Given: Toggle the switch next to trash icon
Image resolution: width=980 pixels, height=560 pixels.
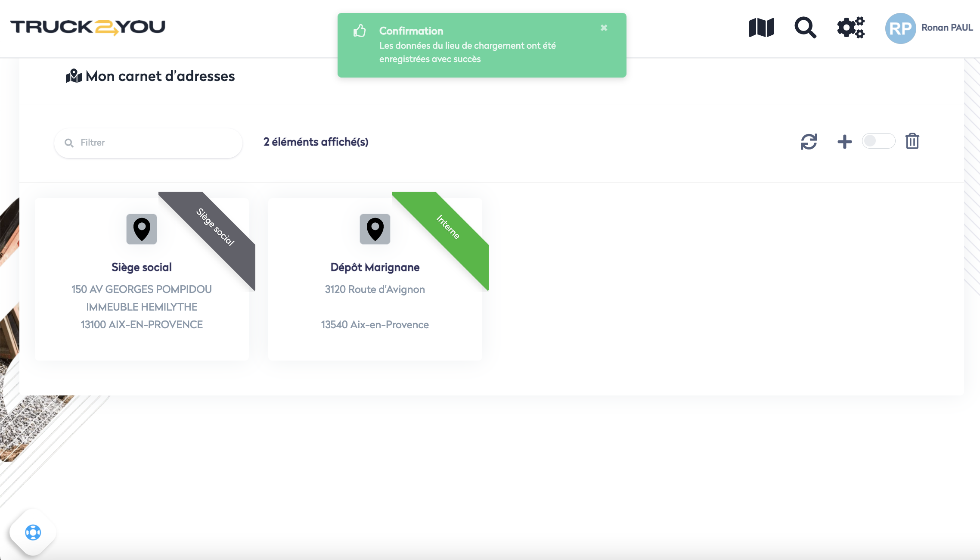Looking at the screenshot, I should tap(878, 141).
